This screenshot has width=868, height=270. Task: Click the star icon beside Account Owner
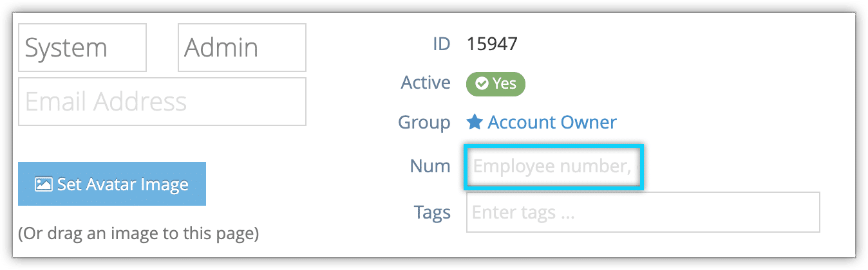[x=475, y=122]
